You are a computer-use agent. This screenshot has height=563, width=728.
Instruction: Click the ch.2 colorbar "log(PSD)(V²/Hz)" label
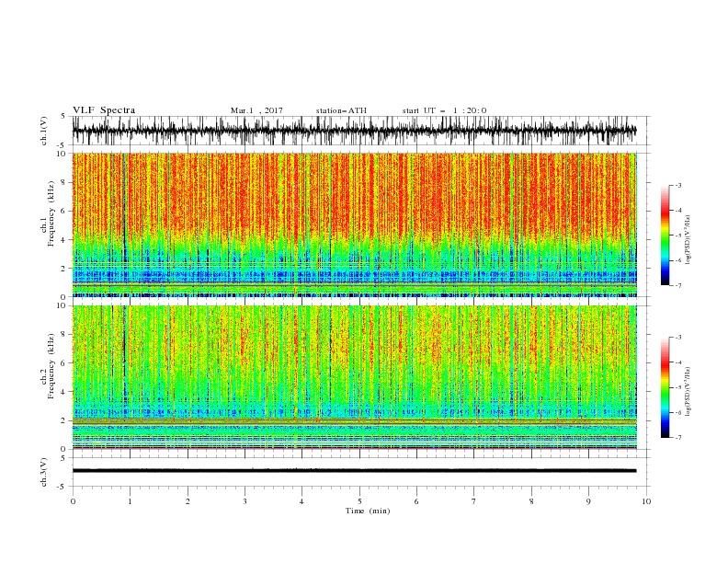pos(688,392)
